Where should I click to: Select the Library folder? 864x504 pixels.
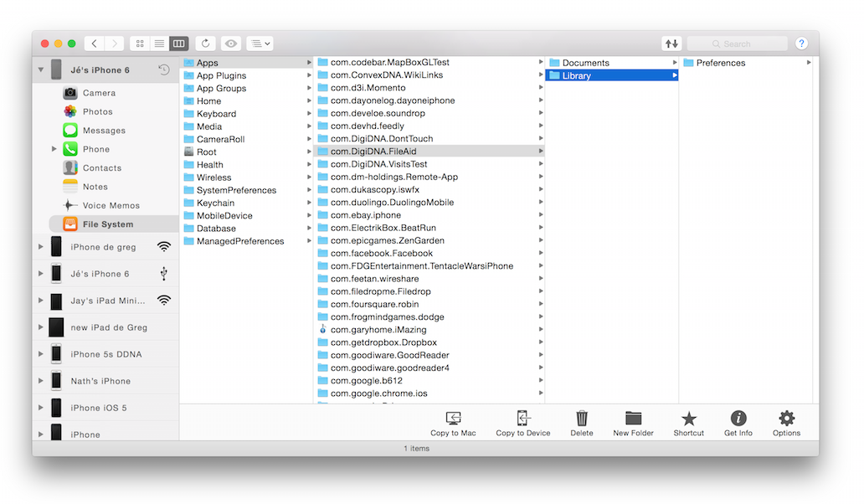click(612, 75)
